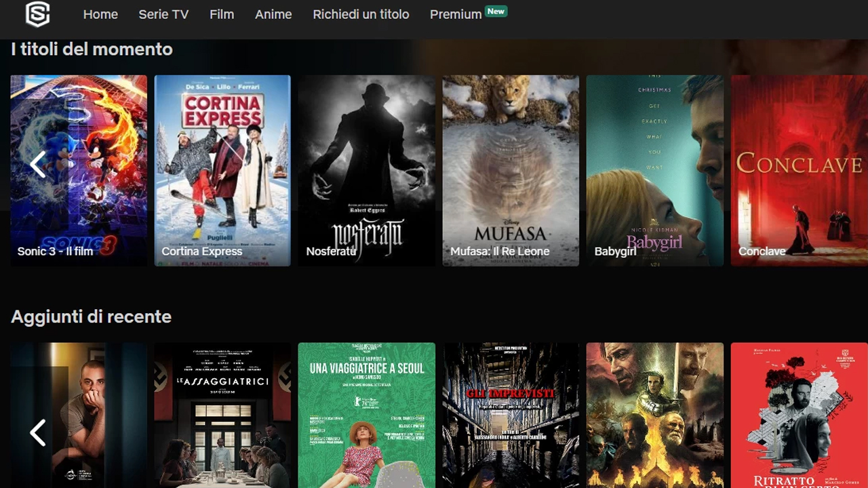Open the Sonic 3 - Il film poster
Screen dimensions: 868x488
(79, 170)
